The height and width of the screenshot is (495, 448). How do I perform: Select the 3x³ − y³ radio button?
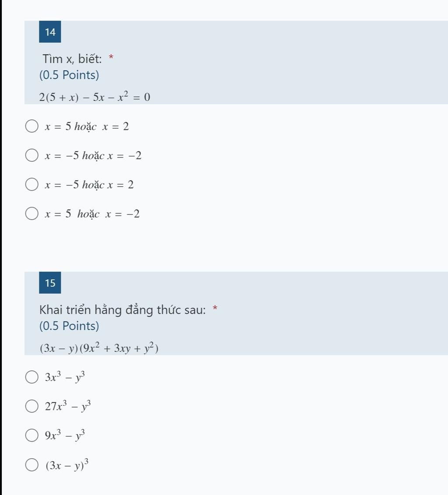(31, 377)
